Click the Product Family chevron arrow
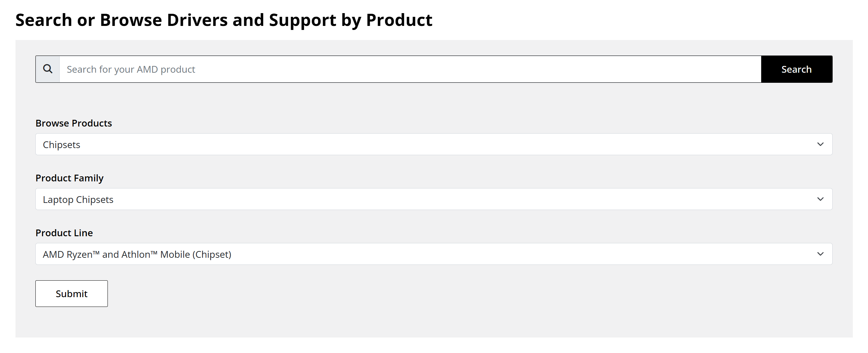 820,199
